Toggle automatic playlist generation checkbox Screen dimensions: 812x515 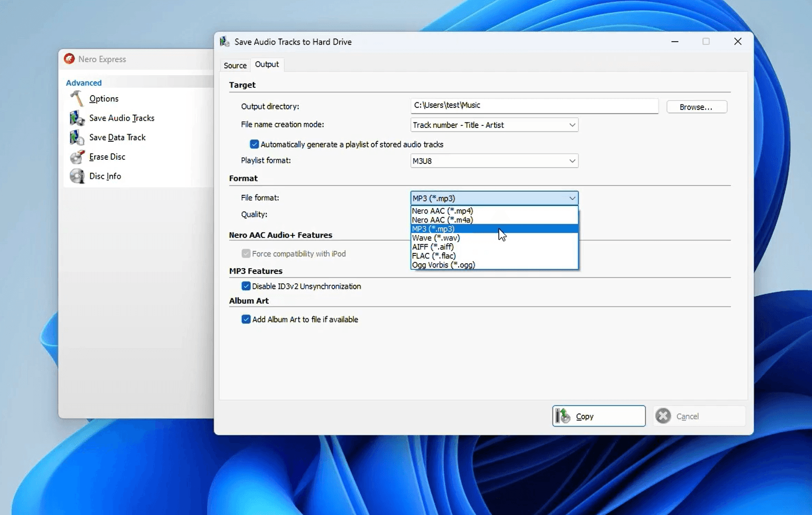254,144
